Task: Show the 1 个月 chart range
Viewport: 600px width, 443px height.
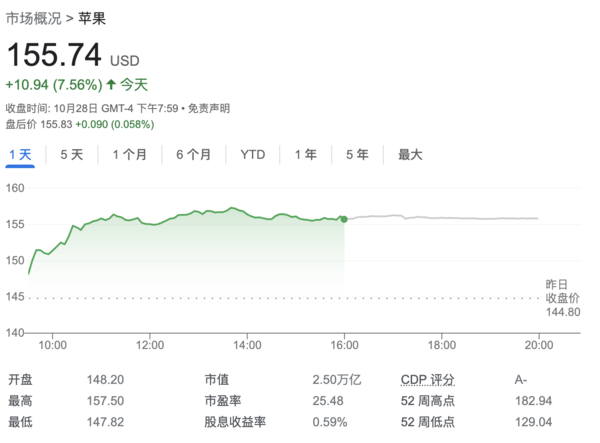Action: click(x=129, y=155)
